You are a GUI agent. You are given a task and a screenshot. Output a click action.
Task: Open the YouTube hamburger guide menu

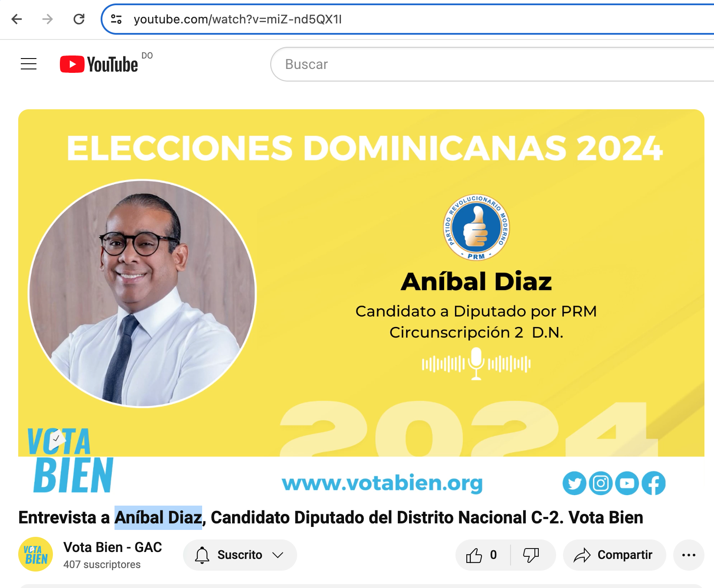tap(29, 64)
